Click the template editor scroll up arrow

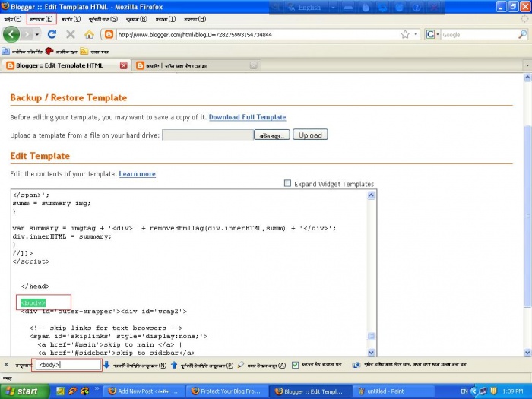[371, 195]
